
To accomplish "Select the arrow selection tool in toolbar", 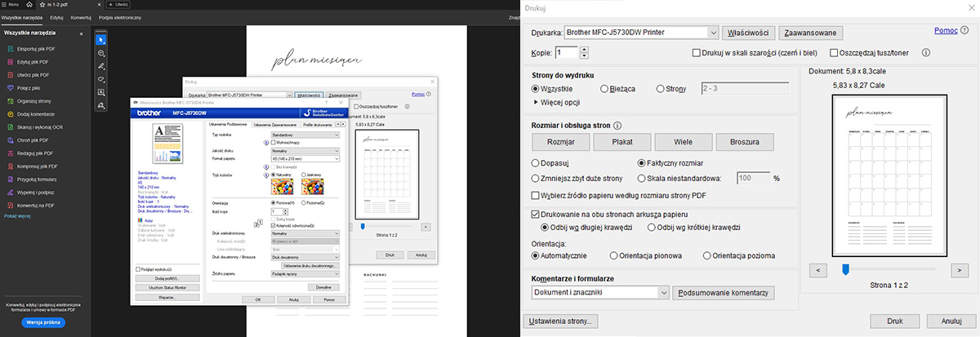I will 101,39.
